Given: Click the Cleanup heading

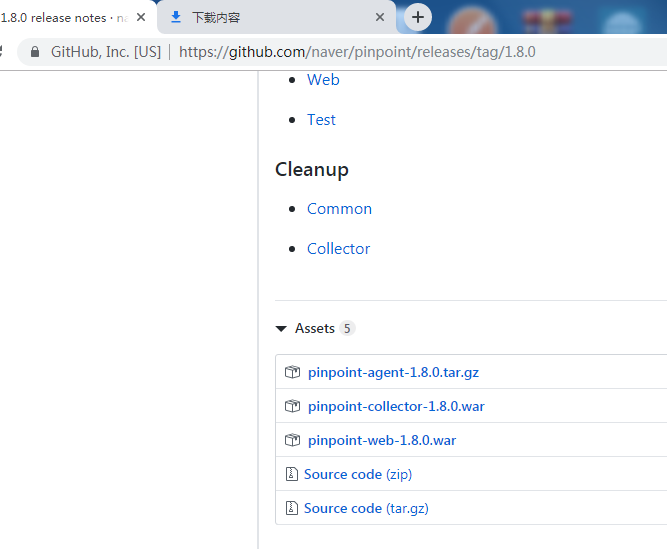Looking at the screenshot, I should point(312,169).
